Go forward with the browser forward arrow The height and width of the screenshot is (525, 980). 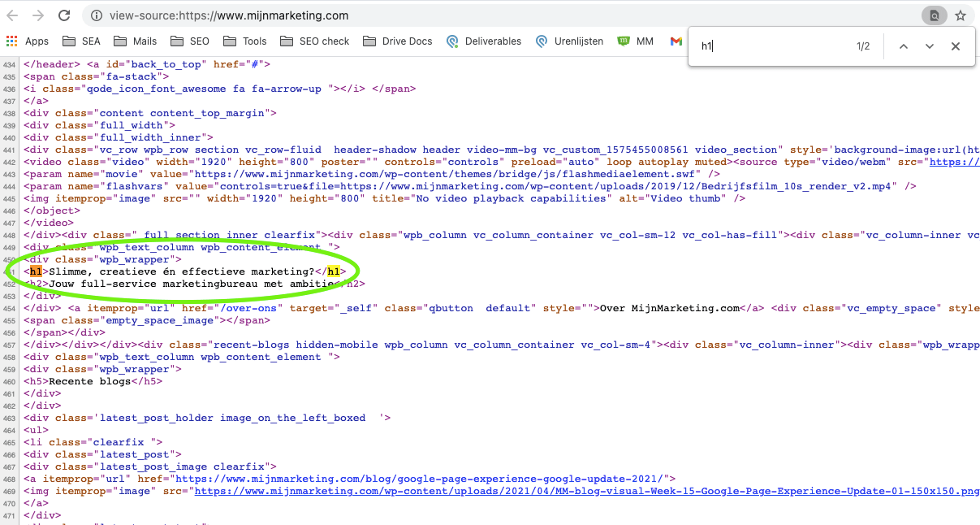pos(38,15)
